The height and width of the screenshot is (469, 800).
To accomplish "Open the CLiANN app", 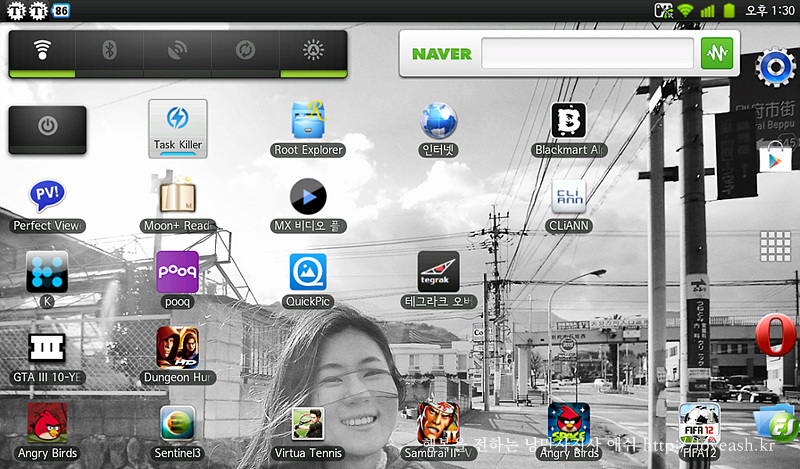I will tap(569, 205).
